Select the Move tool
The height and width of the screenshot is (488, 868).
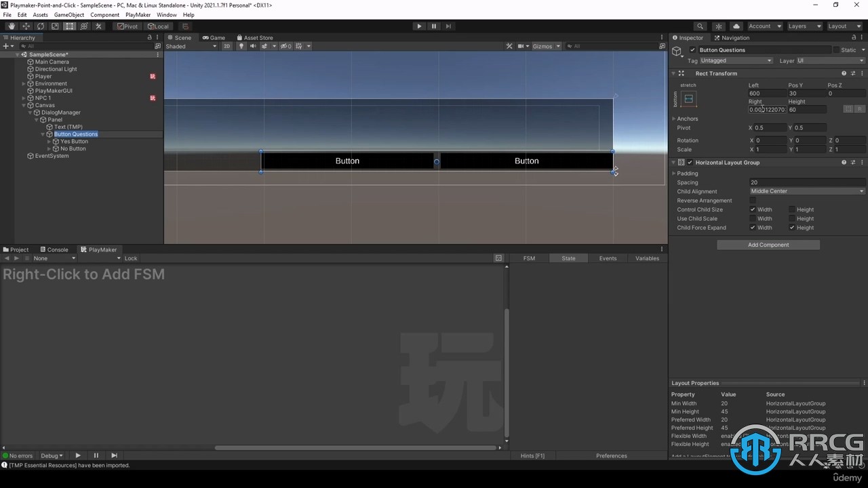(x=26, y=26)
